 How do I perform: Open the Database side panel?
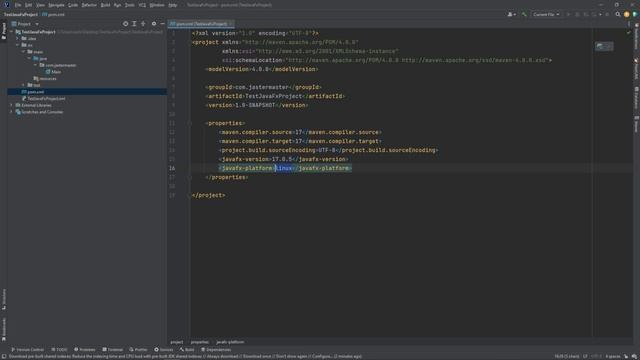click(x=636, y=98)
